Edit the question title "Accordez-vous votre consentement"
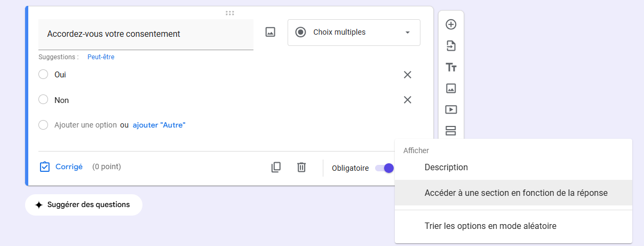 point(146,34)
